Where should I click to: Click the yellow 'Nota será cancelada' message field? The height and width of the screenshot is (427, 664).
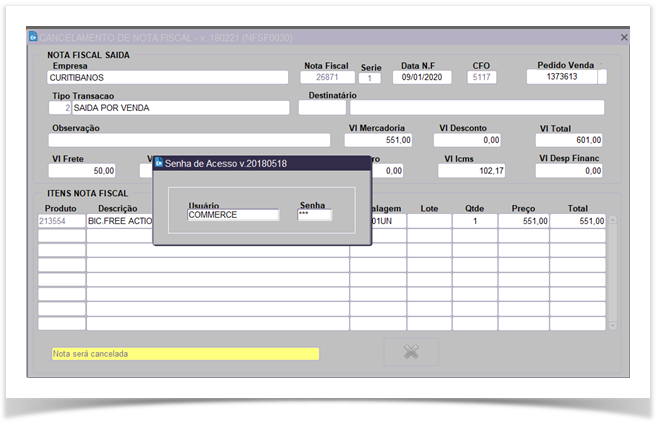click(185, 354)
